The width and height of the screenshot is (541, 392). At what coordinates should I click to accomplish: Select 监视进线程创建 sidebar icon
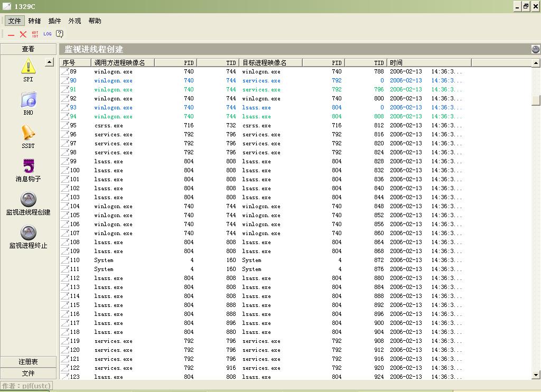click(x=28, y=200)
